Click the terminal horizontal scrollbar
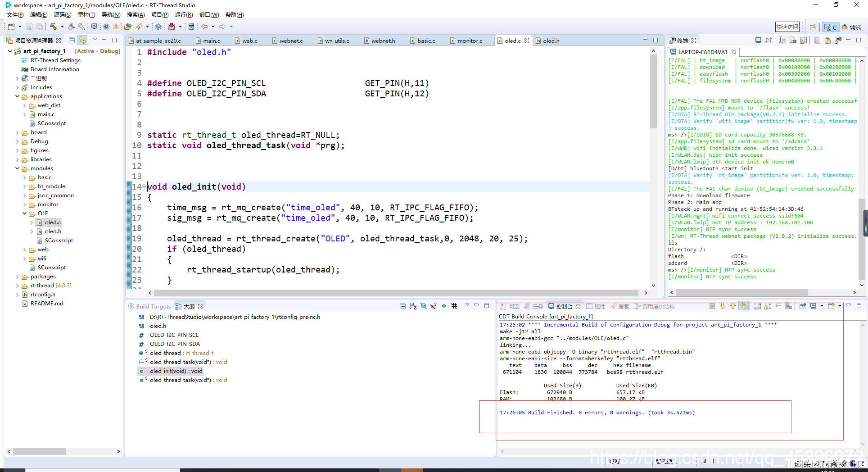 (741, 292)
